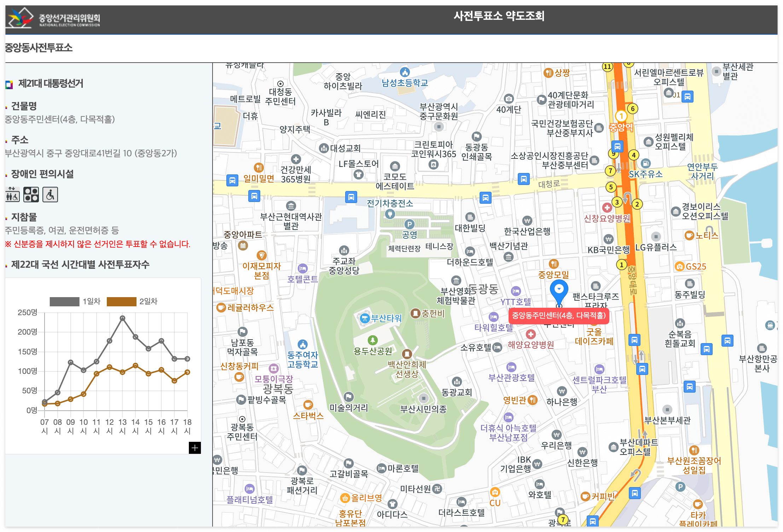Click the 남성초등학교 school icon

405,73
